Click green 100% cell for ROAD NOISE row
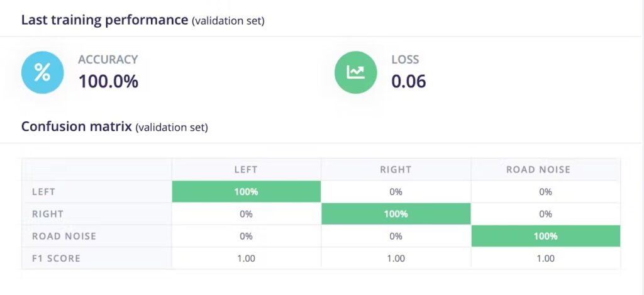This screenshot has width=644, height=295. [x=545, y=236]
